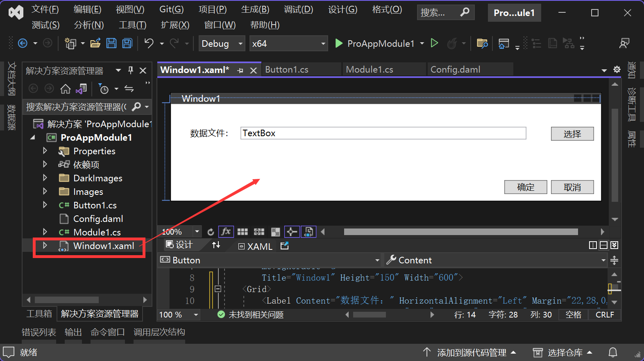Click pending changes filter clock icon
Image resolution: width=644 pixels, height=361 pixels.
[104, 89]
